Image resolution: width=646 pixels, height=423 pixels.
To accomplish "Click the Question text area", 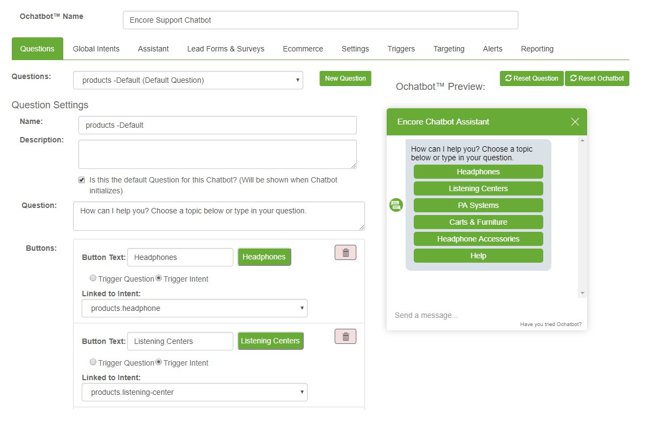I will tap(219, 216).
